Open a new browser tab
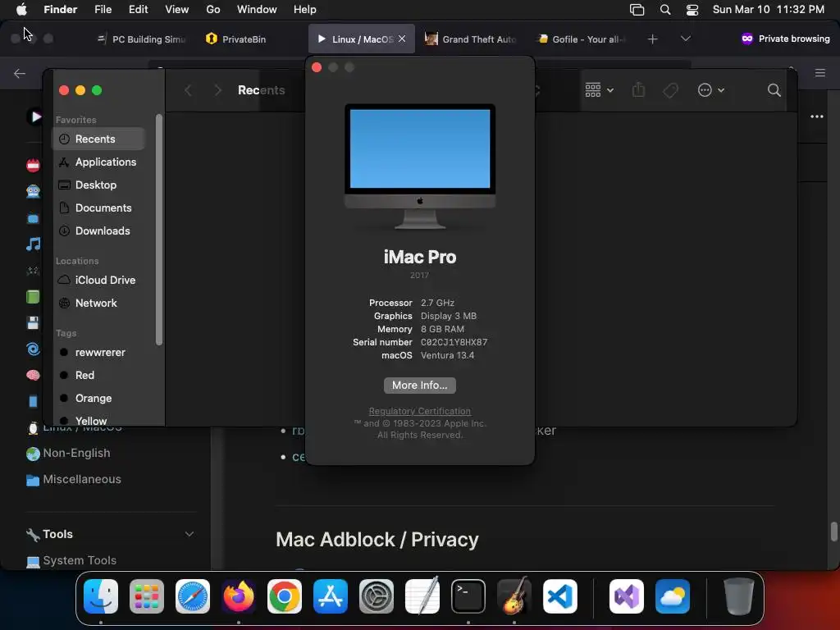 click(652, 39)
